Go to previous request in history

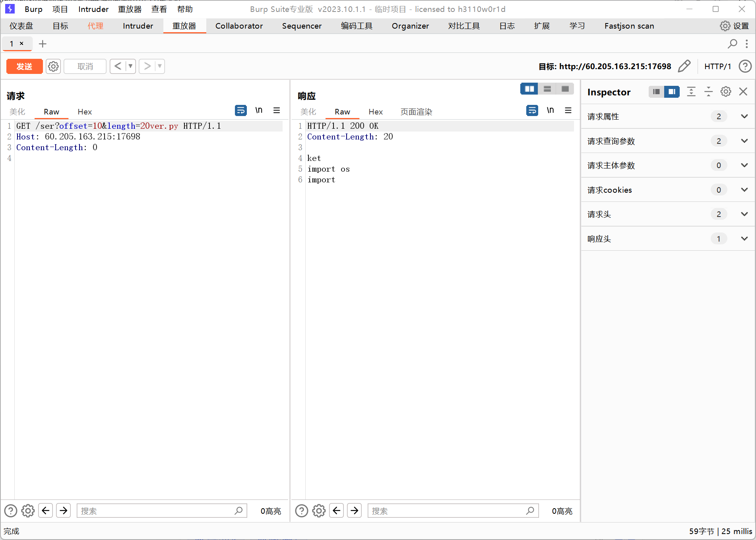pyautogui.click(x=118, y=66)
